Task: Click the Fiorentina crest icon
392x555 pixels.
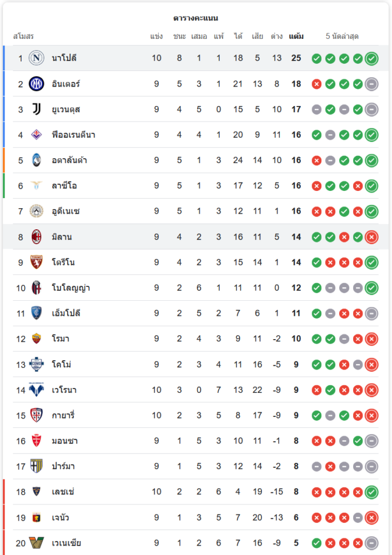Action: tap(37, 135)
